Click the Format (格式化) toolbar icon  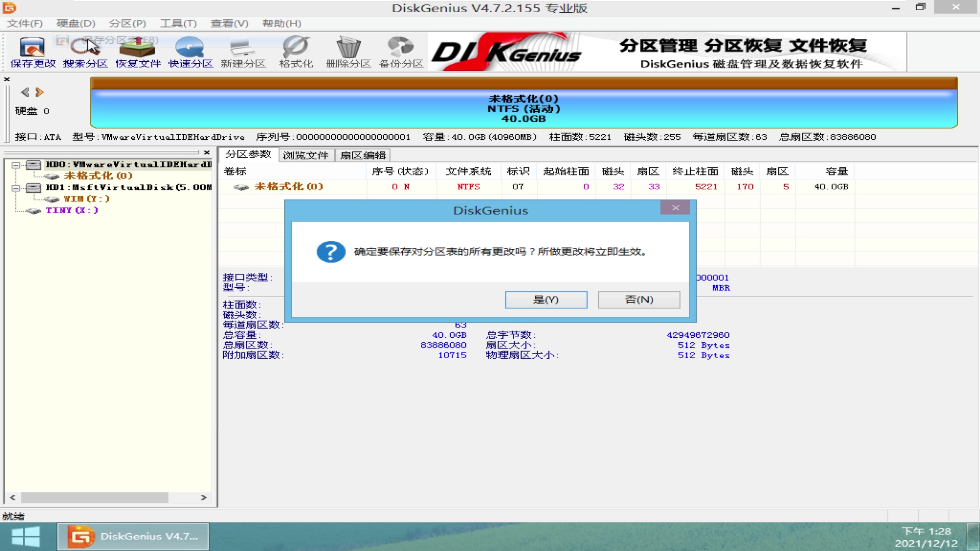[296, 52]
